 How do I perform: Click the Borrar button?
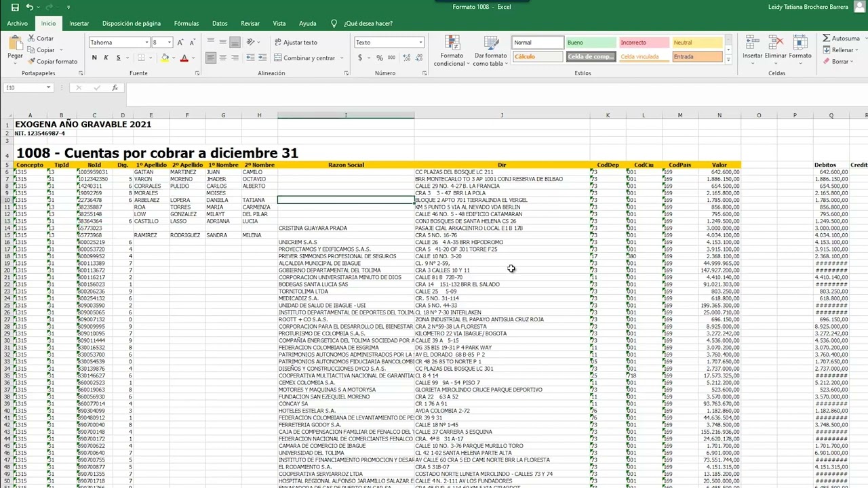[x=837, y=61]
